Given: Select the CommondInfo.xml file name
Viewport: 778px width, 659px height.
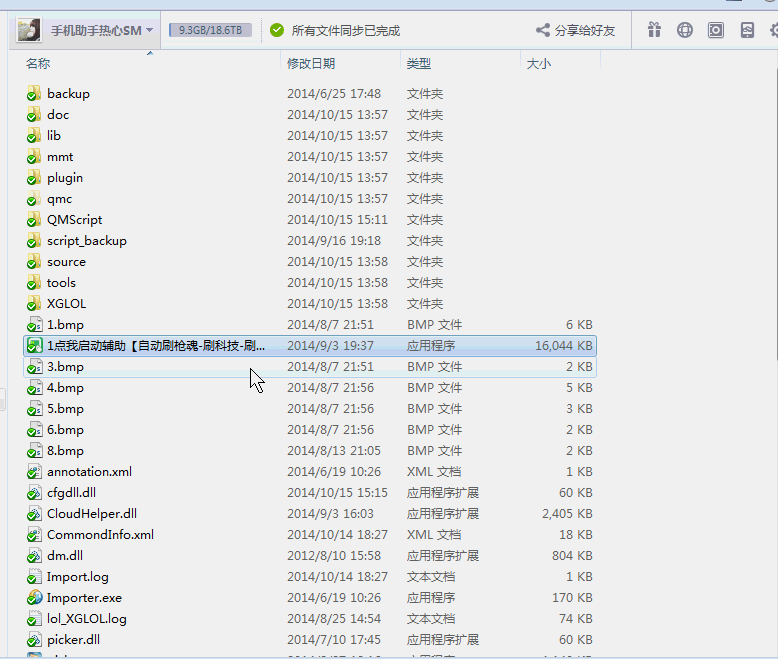Looking at the screenshot, I should click(100, 534).
